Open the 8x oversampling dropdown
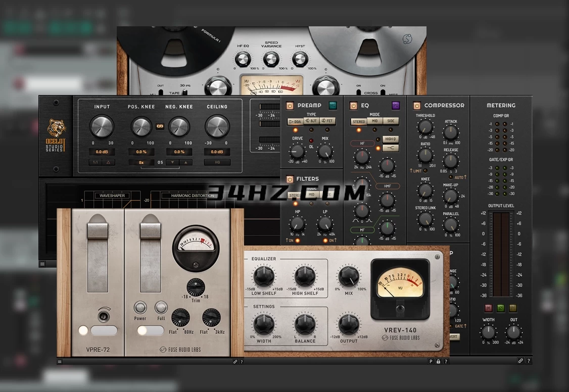 click(x=141, y=163)
